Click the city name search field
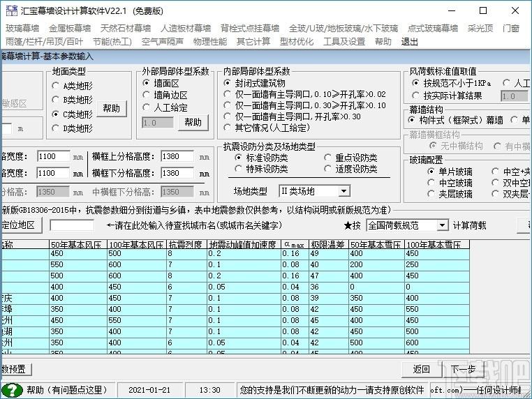This screenshot has width=532, height=399. tap(72, 225)
